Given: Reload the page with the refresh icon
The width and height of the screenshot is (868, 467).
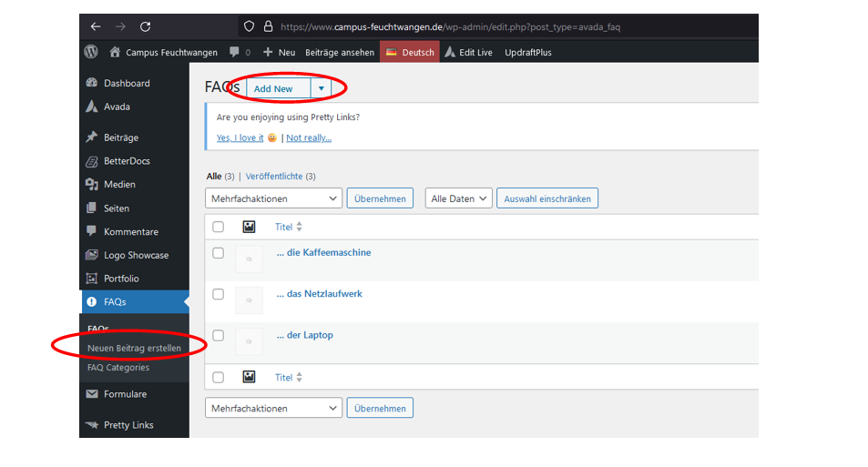Looking at the screenshot, I should pyautogui.click(x=145, y=26).
